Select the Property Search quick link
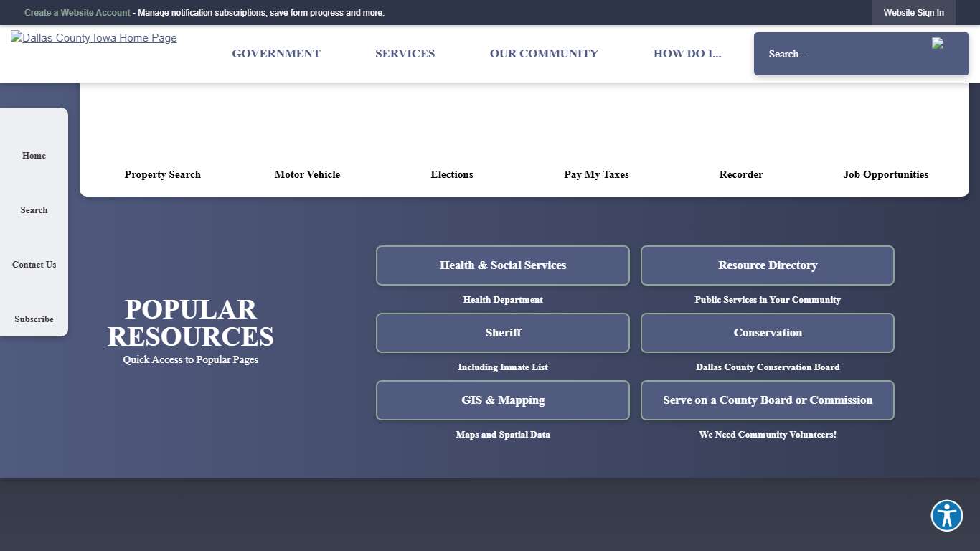This screenshot has height=551, width=980. click(162, 174)
